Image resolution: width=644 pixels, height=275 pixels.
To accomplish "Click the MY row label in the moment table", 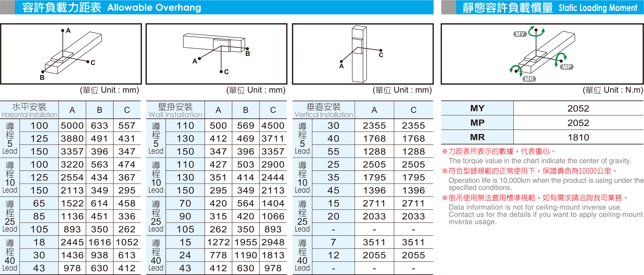I will tap(477, 108).
